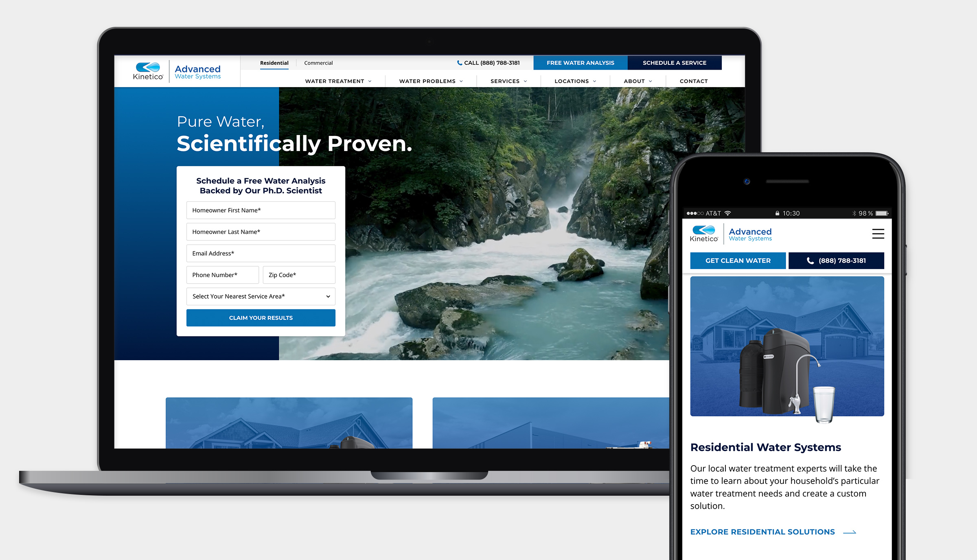Click the FREE WATER ANALYSIS button

[580, 62]
